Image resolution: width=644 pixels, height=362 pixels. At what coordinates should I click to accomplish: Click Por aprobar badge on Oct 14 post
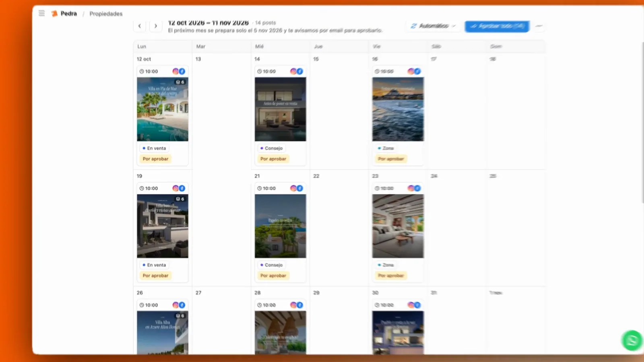coord(273,159)
